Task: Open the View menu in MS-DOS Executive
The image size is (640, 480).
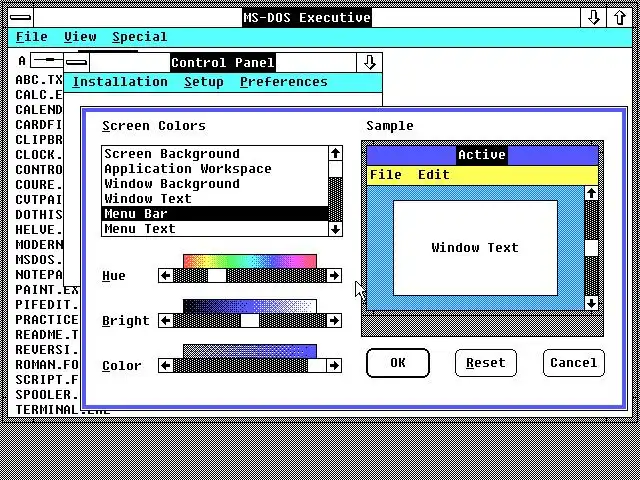Action: [80, 37]
